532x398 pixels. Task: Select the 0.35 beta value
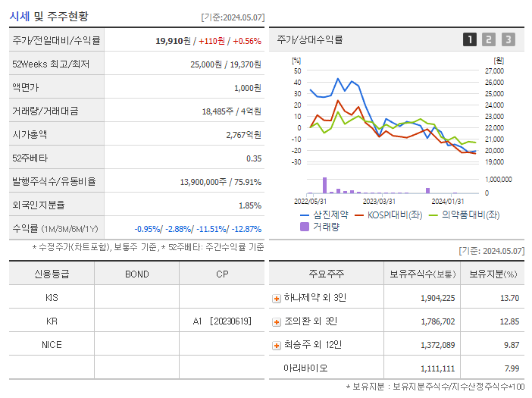tap(254, 158)
